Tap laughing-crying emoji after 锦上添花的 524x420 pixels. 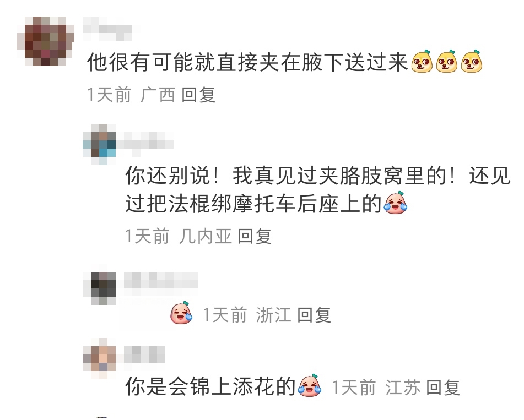tap(310, 386)
